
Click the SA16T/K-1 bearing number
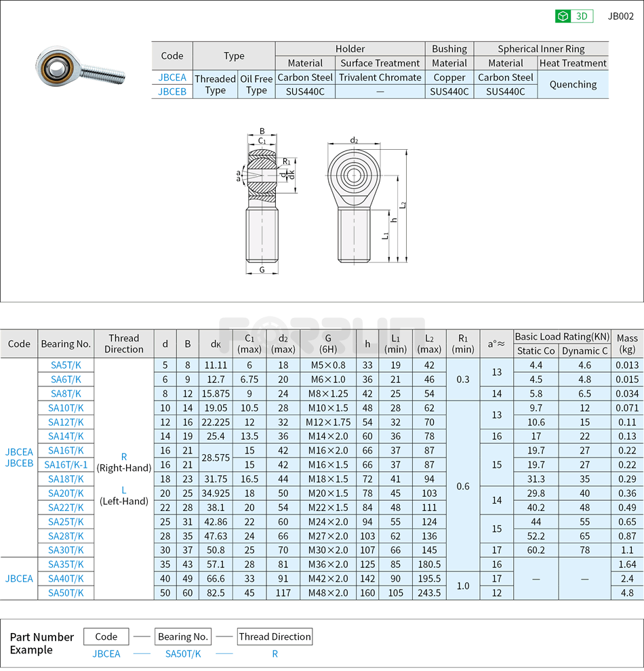tap(66, 465)
